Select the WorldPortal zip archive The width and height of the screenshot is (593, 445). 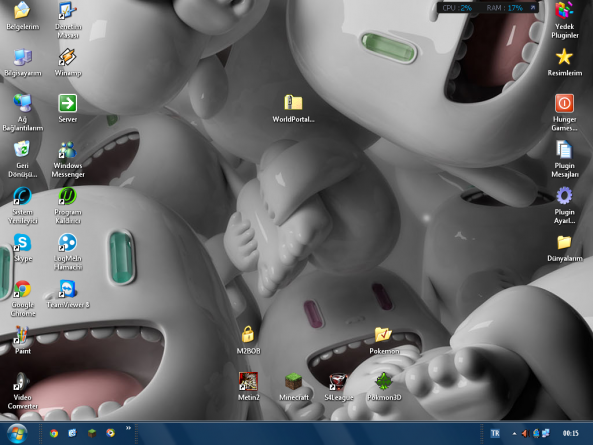(x=293, y=109)
